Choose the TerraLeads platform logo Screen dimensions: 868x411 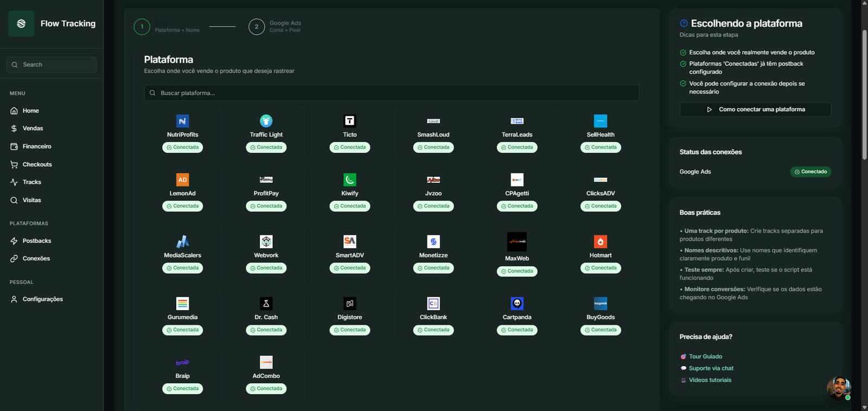pyautogui.click(x=517, y=121)
